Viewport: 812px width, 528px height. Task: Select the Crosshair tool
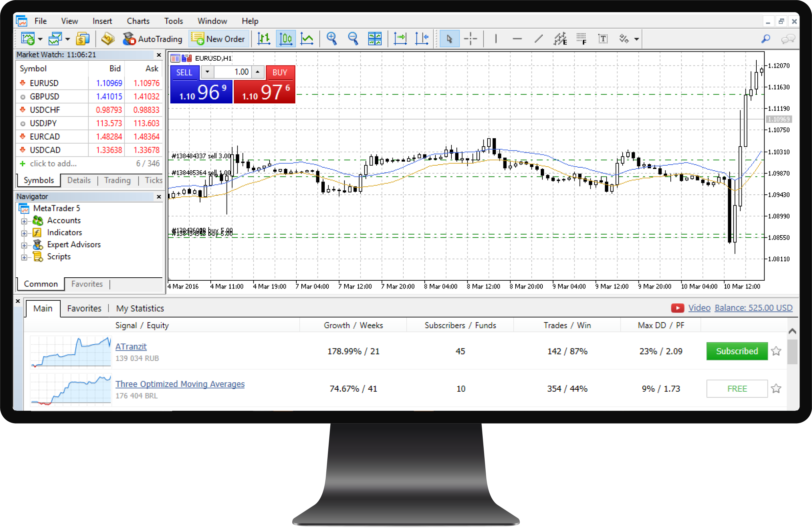(x=470, y=39)
